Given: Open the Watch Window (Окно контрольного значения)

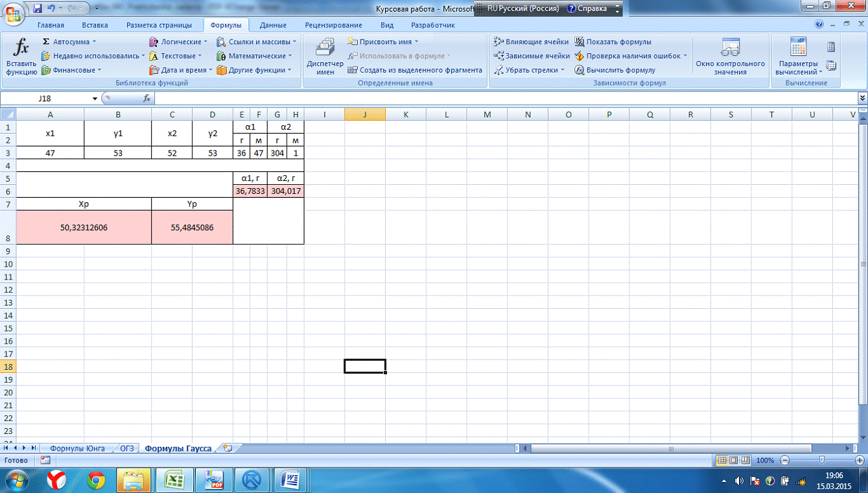Looking at the screenshot, I should [730, 57].
